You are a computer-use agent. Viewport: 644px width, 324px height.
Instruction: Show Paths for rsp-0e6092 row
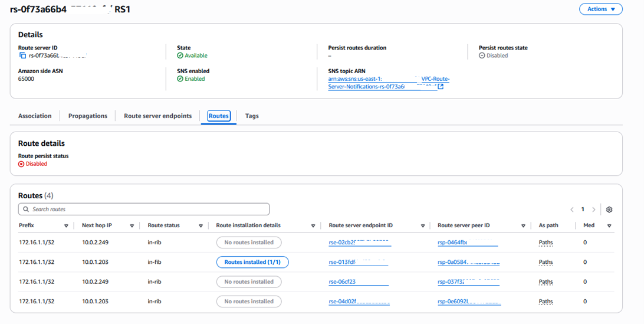(x=546, y=302)
